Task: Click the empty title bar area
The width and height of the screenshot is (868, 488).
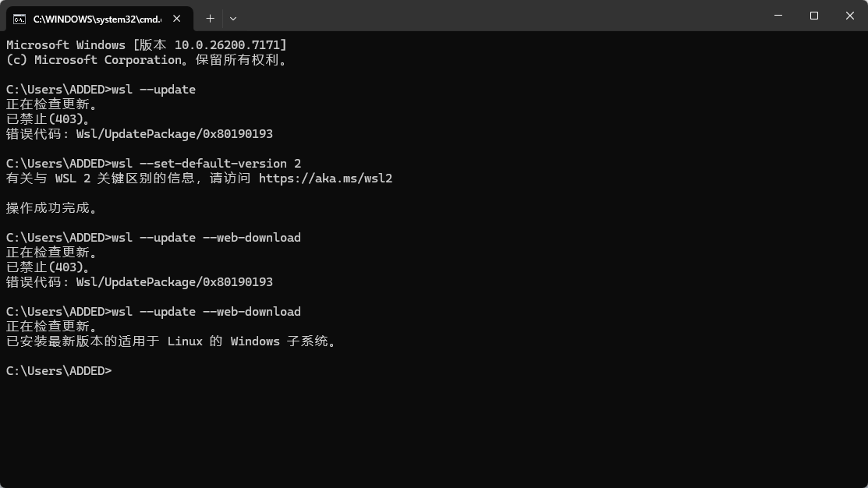Action: (498, 16)
